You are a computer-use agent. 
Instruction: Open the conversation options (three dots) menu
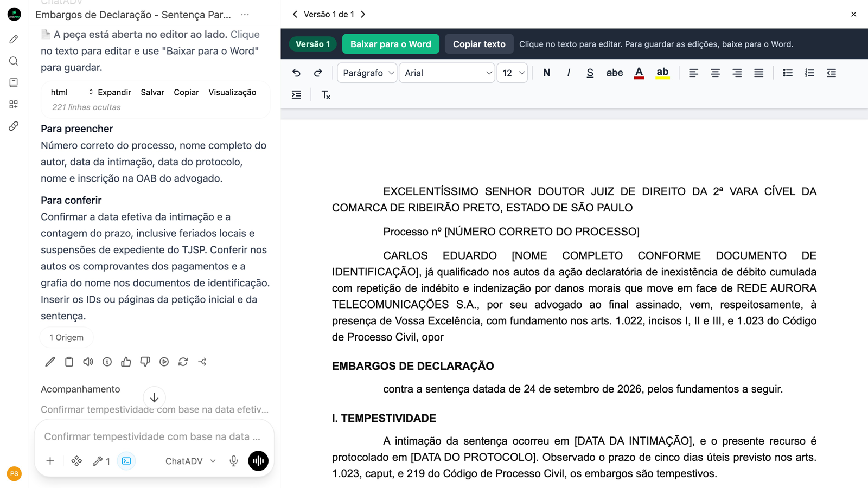tap(245, 15)
